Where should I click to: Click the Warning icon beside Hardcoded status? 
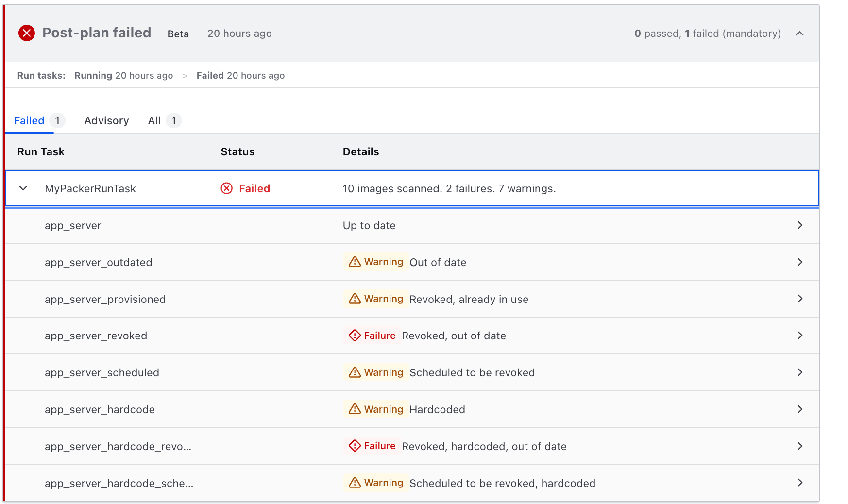[x=355, y=409]
